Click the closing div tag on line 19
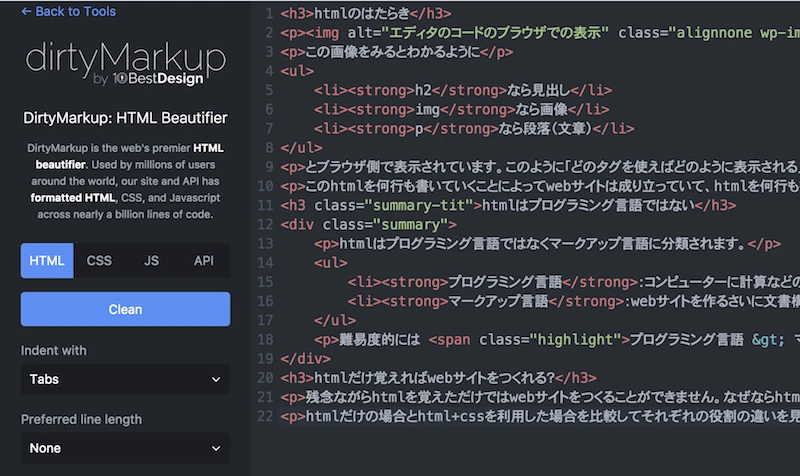The image size is (800, 476). [305, 359]
